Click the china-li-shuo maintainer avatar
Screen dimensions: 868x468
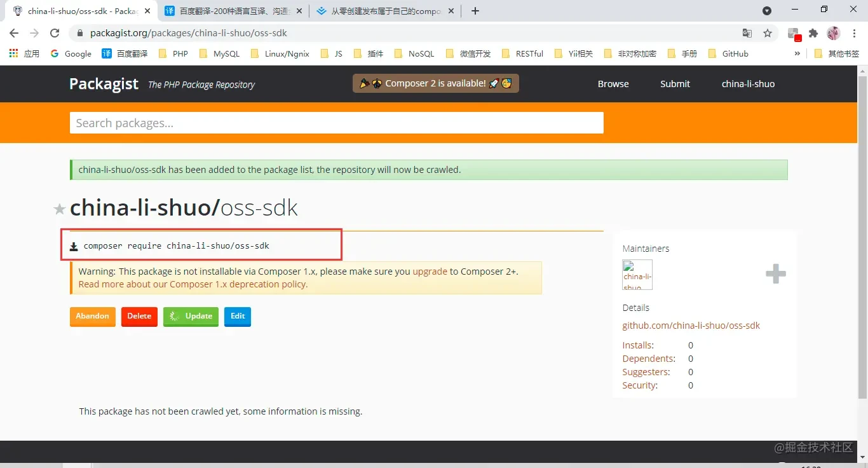[637, 275]
